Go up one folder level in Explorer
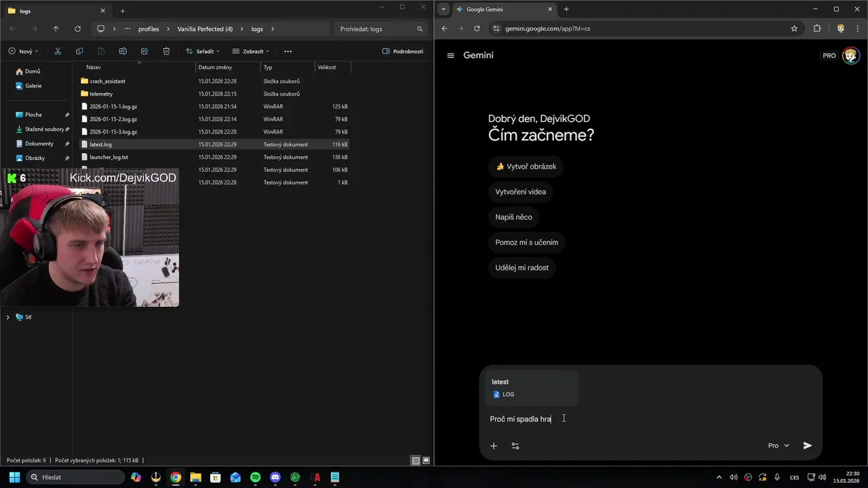This screenshot has height=488, width=868. click(56, 29)
